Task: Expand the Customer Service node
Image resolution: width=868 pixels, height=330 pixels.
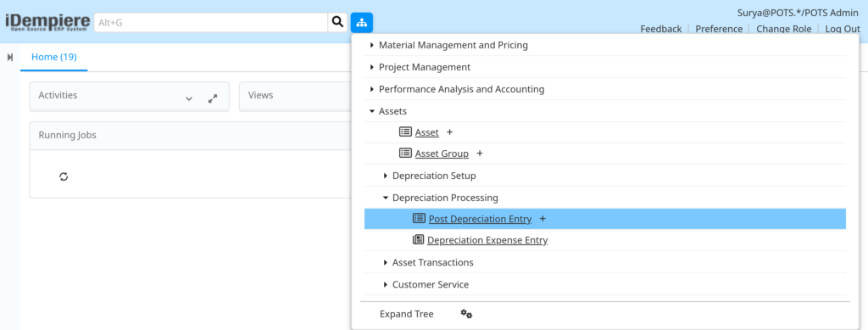Action: [386, 284]
